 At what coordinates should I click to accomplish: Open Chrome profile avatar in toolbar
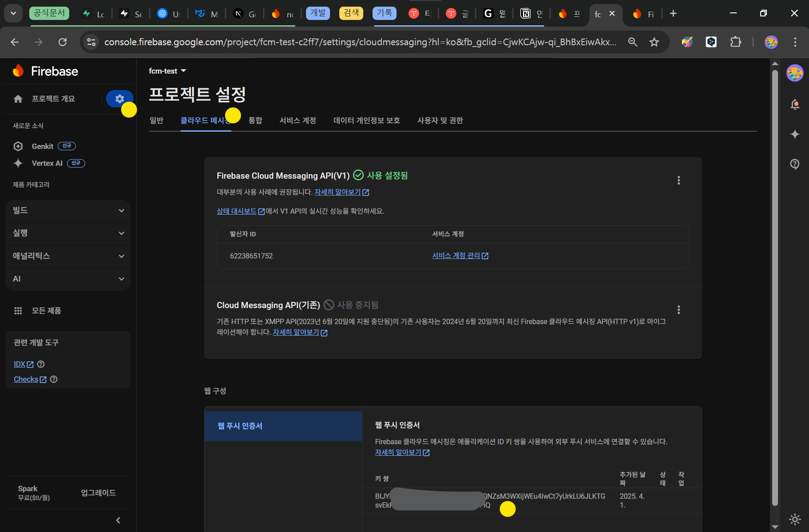(x=771, y=42)
